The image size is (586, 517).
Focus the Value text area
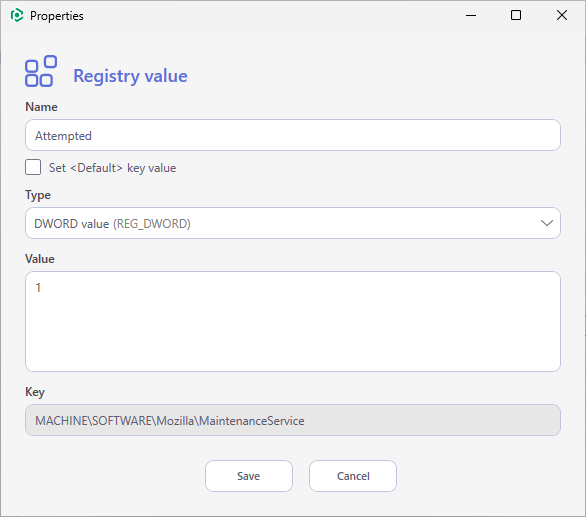coord(293,321)
